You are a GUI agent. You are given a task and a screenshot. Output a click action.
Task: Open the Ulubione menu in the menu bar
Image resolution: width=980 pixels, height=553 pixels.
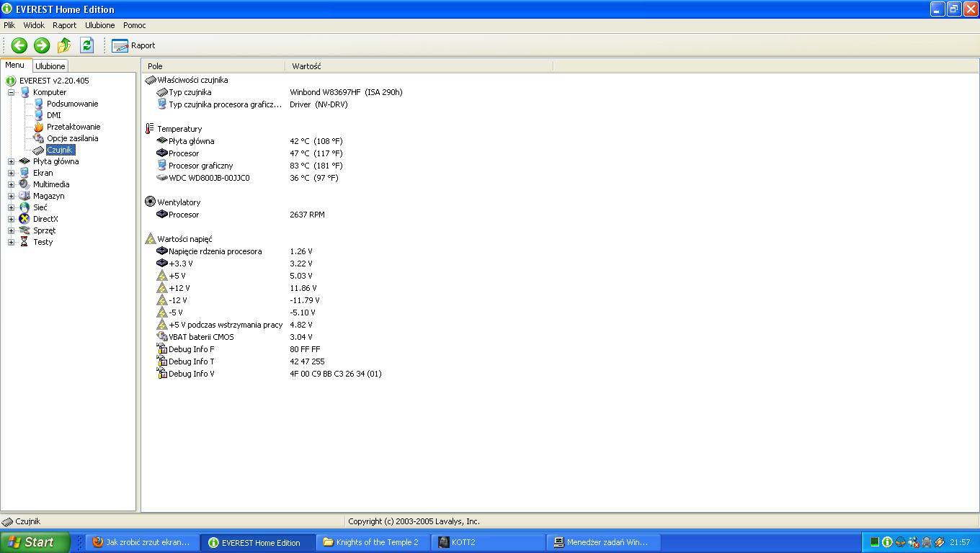pos(99,25)
